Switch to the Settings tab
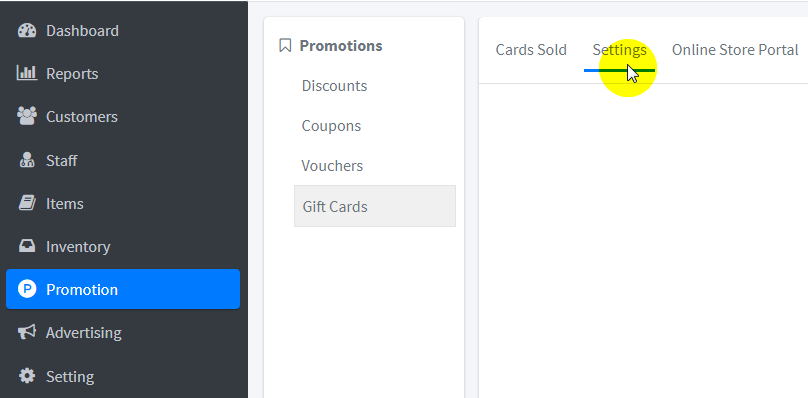Screen dimensions: 808x398 tap(619, 50)
